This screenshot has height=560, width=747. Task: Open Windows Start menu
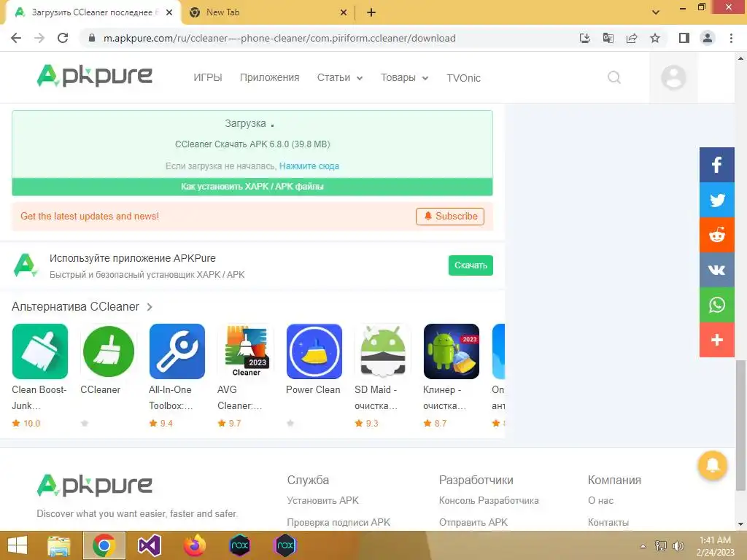pos(18,545)
